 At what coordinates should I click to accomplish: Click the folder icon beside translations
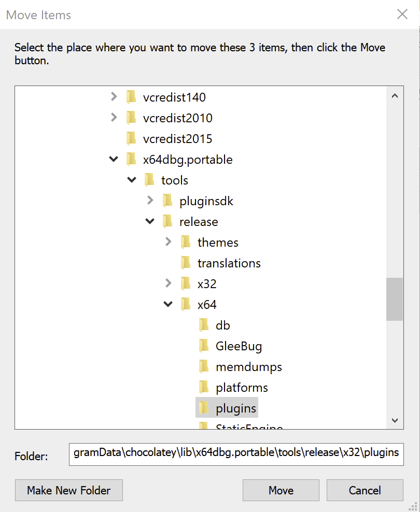(x=186, y=263)
